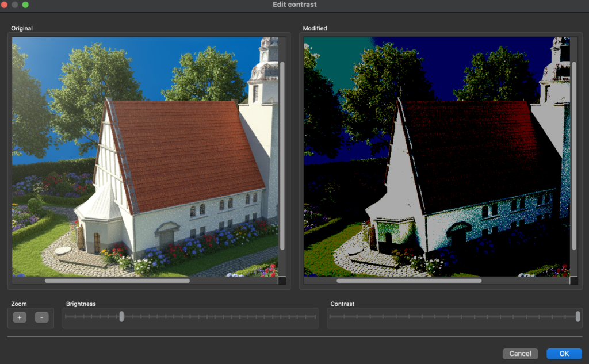Click the far left end of the Contrast track
This screenshot has height=364, width=589.
click(330, 316)
